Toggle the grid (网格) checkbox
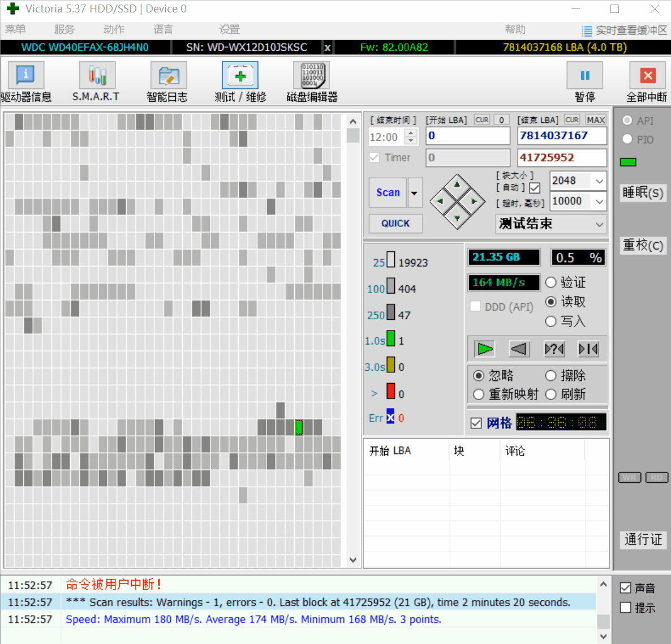The width and height of the screenshot is (671, 644). pyautogui.click(x=476, y=423)
